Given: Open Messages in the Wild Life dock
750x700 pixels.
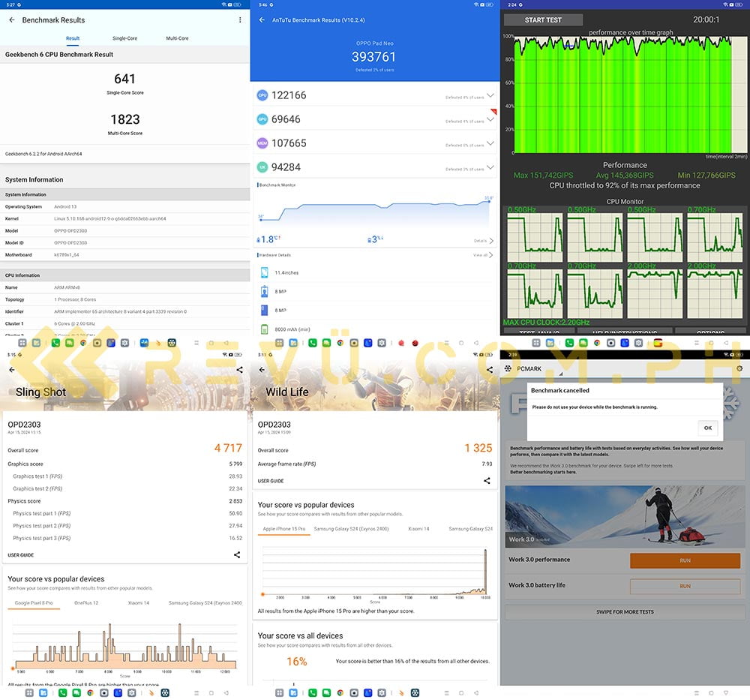Looking at the screenshot, I should pyautogui.click(x=326, y=692).
